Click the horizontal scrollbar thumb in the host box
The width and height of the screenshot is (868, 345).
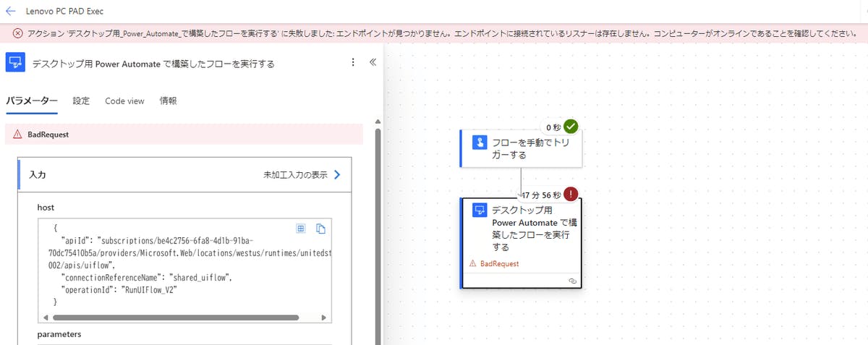coord(176,317)
